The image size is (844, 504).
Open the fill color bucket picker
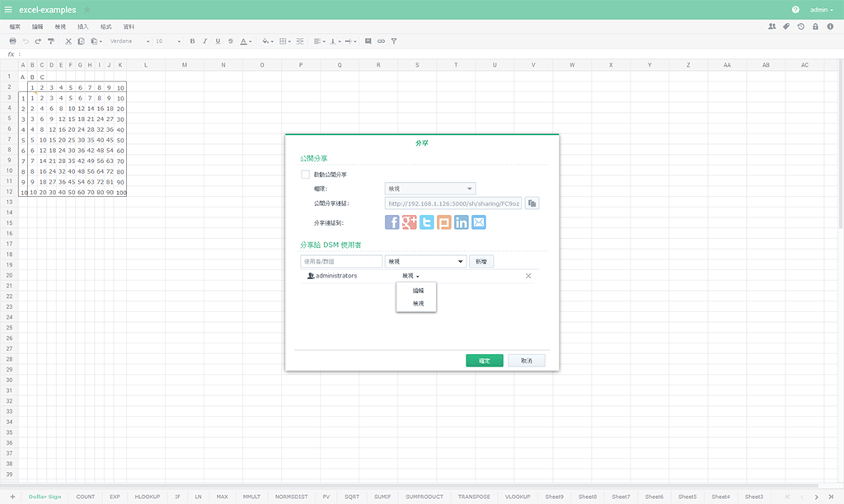coord(268,41)
